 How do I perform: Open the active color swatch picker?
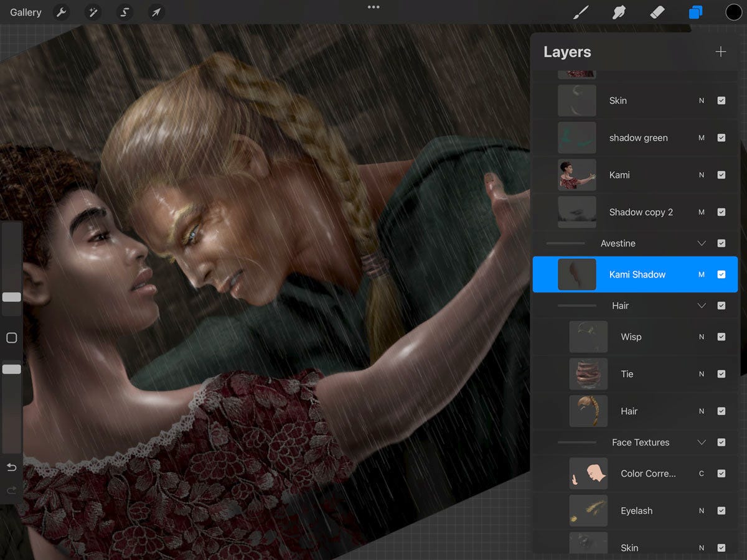pos(734,12)
